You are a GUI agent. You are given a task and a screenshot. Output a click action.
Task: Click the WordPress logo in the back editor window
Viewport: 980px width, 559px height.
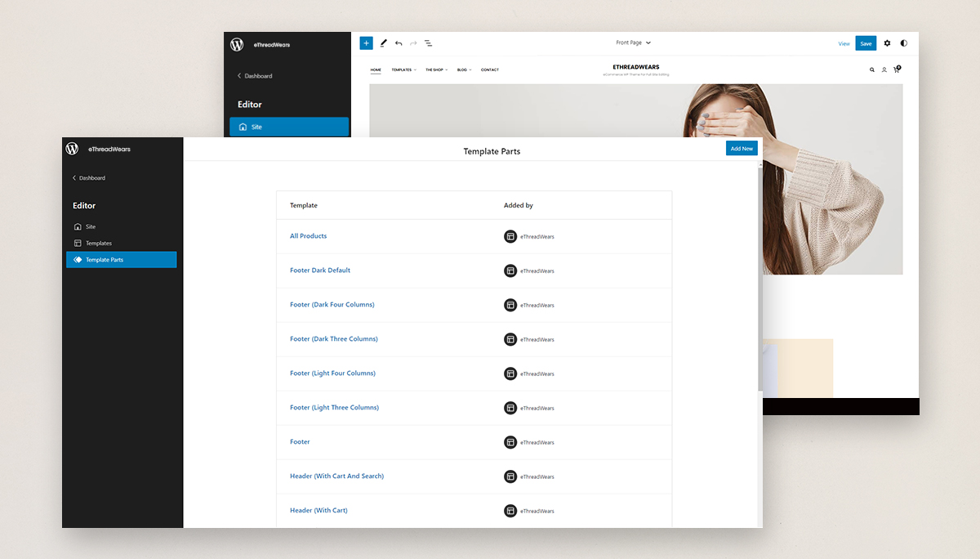(237, 44)
